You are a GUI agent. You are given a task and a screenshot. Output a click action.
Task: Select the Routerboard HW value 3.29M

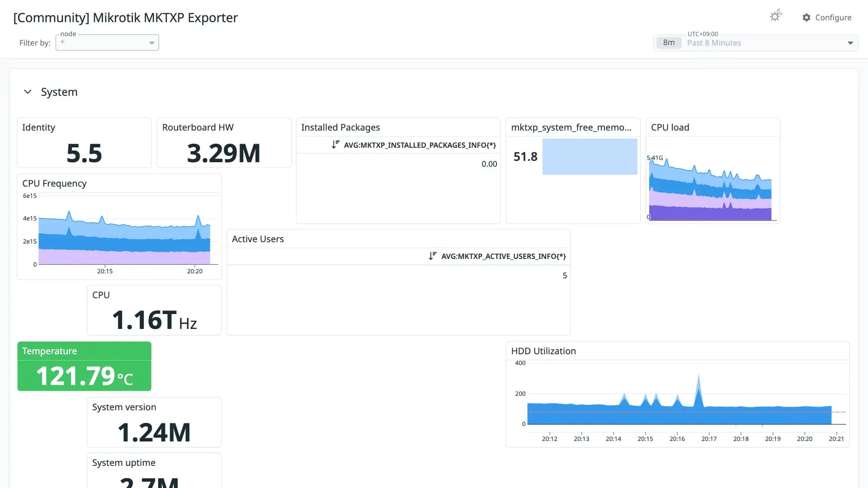pos(224,153)
